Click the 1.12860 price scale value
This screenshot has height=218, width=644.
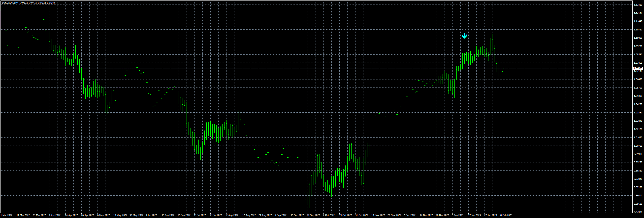[x=638, y=5]
